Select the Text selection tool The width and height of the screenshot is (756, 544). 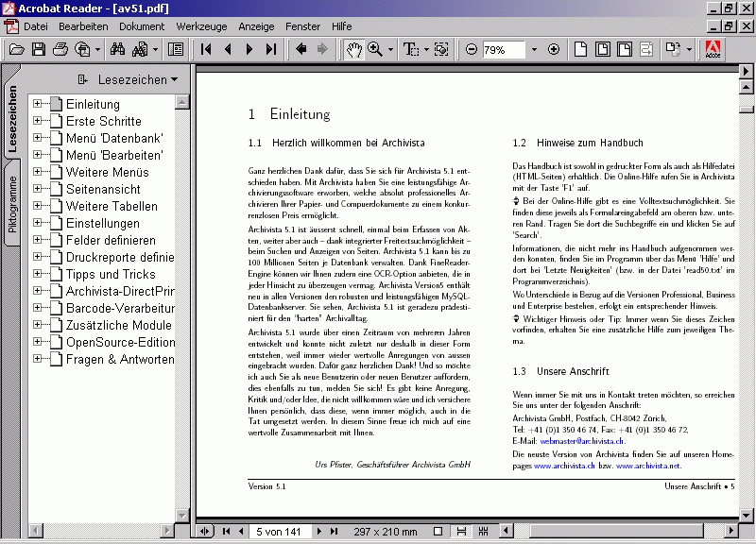click(x=410, y=49)
